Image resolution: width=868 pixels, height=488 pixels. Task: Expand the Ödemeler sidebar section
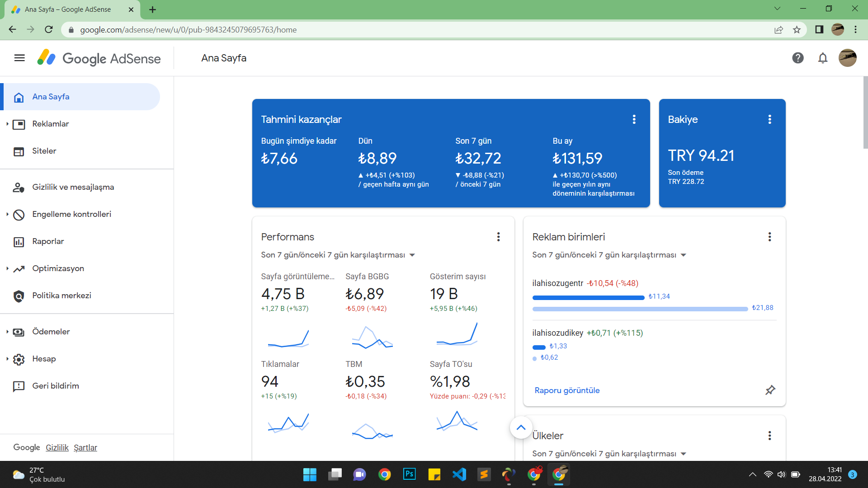(7, 332)
